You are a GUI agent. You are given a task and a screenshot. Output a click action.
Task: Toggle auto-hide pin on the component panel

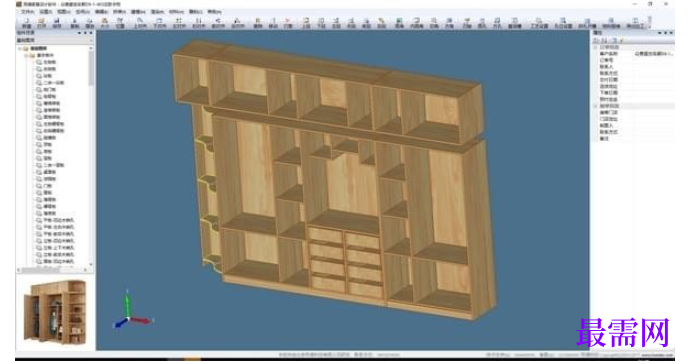[x=85, y=33]
